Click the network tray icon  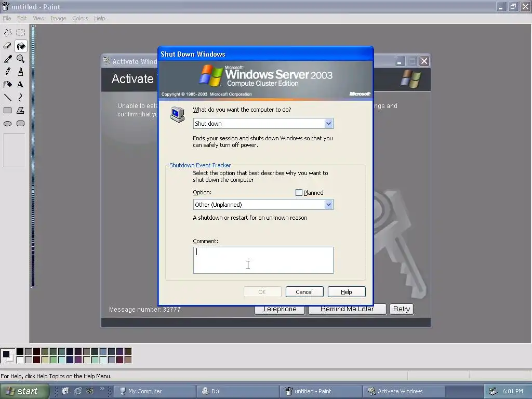click(494, 391)
